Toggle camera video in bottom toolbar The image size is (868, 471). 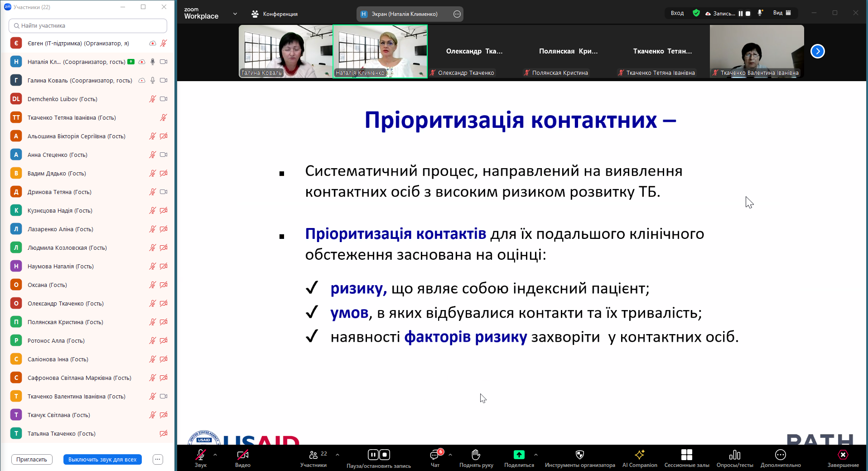click(x=243, y=455)
